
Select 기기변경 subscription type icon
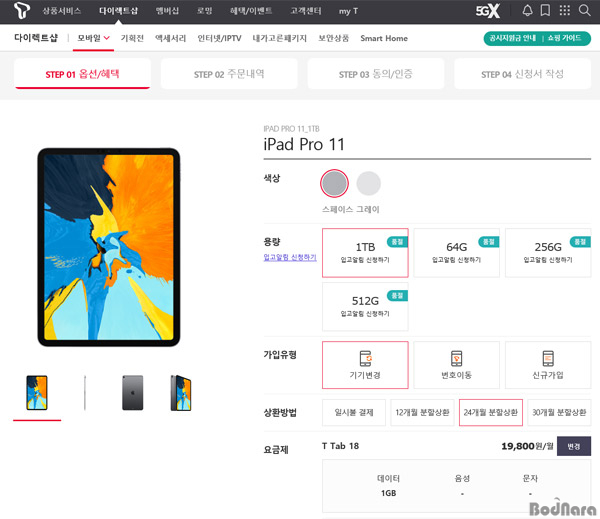[365, 358]
